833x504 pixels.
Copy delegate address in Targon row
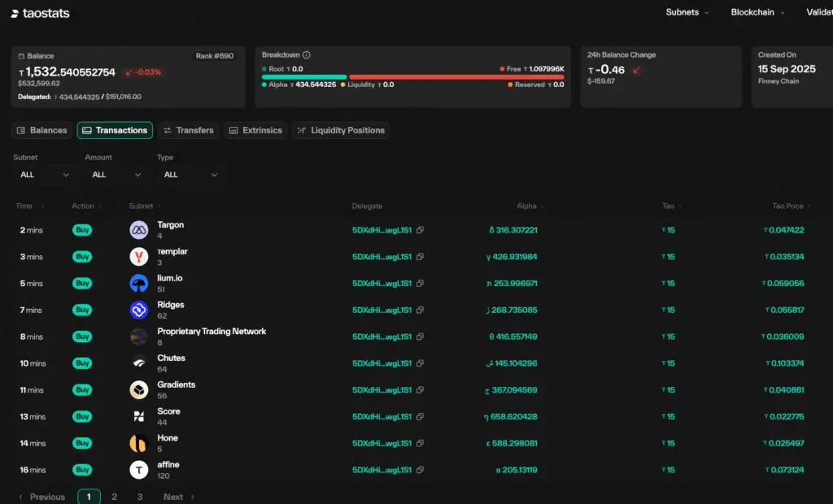420,230
